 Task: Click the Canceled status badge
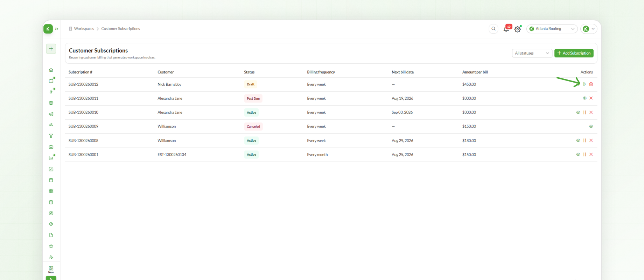pyautogui.click(x=253, y=126)
